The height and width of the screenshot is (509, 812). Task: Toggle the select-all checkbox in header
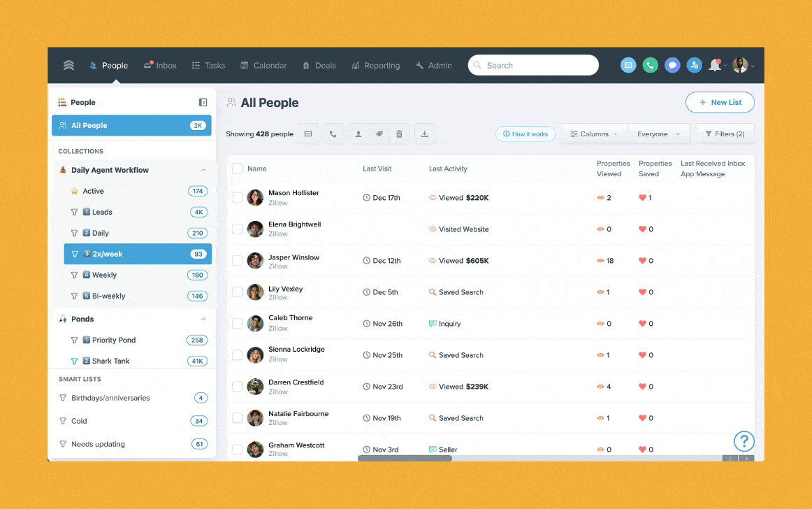point(238,169)
